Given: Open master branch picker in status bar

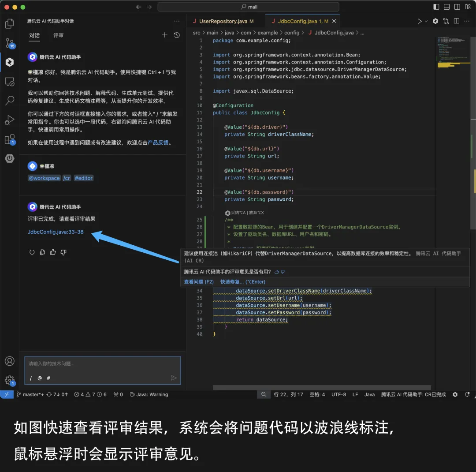Looking at the screenshot, I should (x=30, y=394).
